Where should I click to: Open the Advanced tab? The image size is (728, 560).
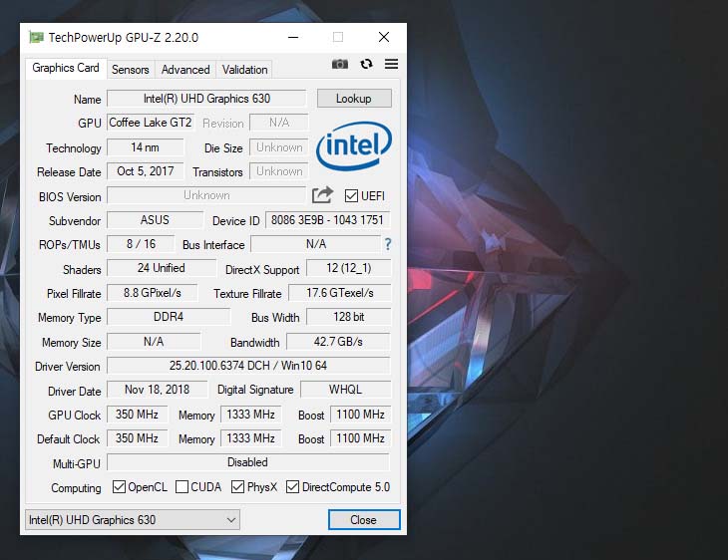[x=185, y=70]
